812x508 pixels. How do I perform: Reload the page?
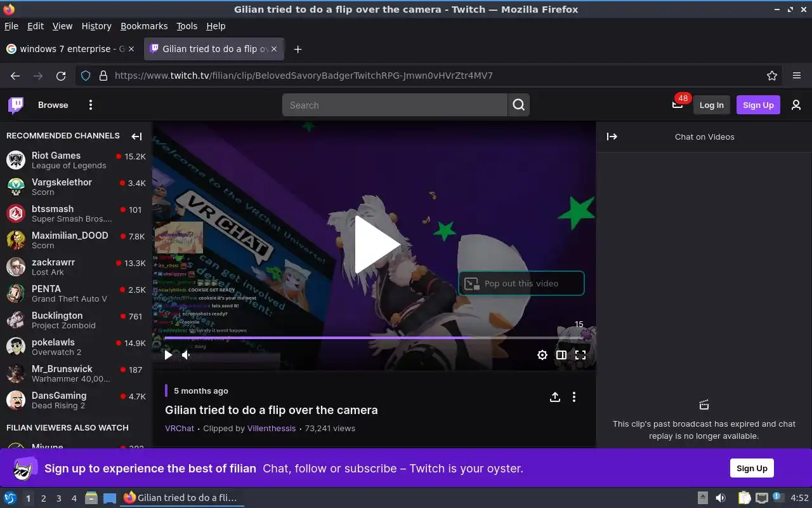[61, 76]
